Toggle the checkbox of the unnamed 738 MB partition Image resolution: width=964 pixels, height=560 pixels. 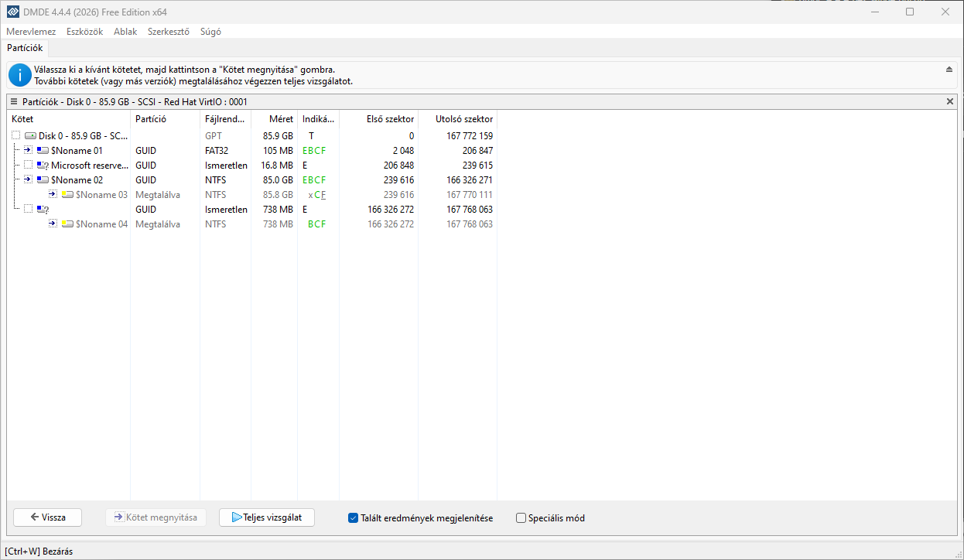coord(29,210)
